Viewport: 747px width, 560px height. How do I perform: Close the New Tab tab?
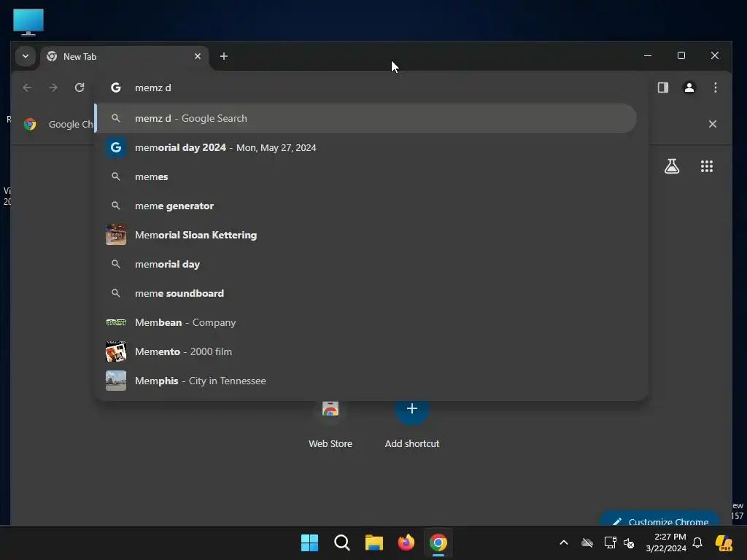point(198,56)
